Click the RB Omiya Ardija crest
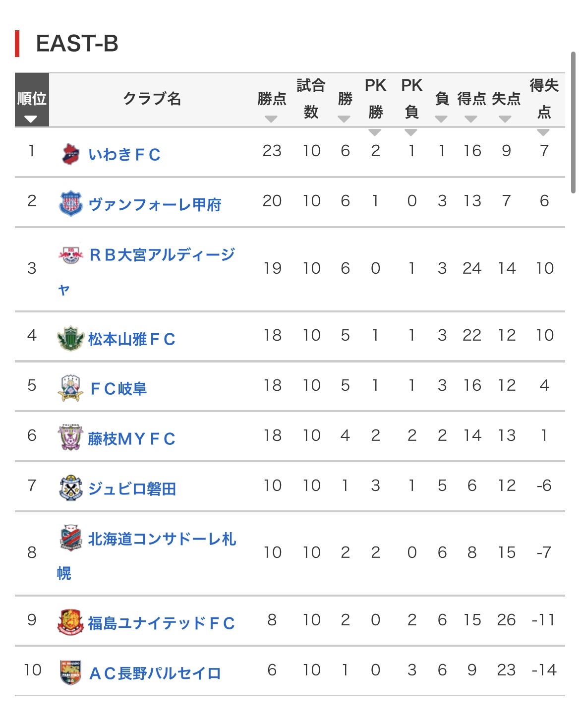The image size is (580, 728). point(70,255)
